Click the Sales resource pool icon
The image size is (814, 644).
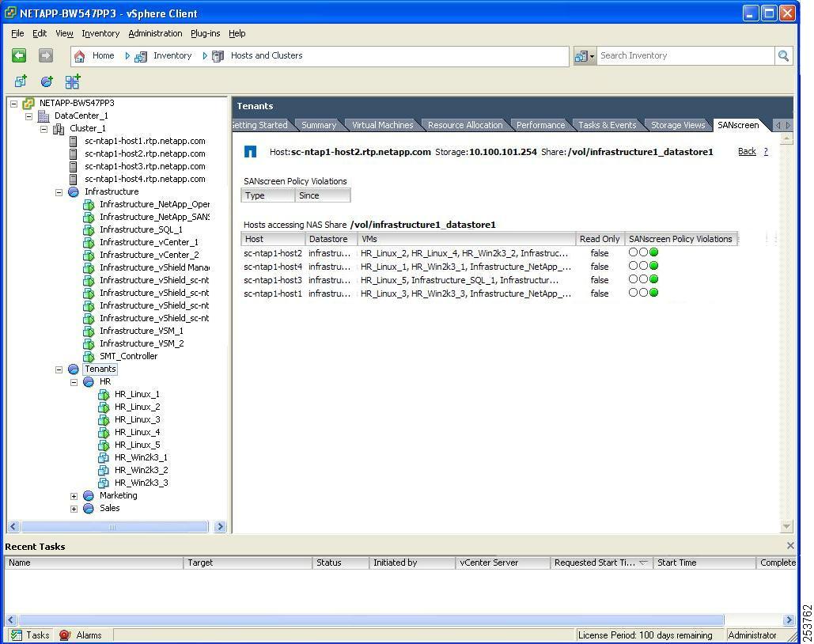coord(89,509)
